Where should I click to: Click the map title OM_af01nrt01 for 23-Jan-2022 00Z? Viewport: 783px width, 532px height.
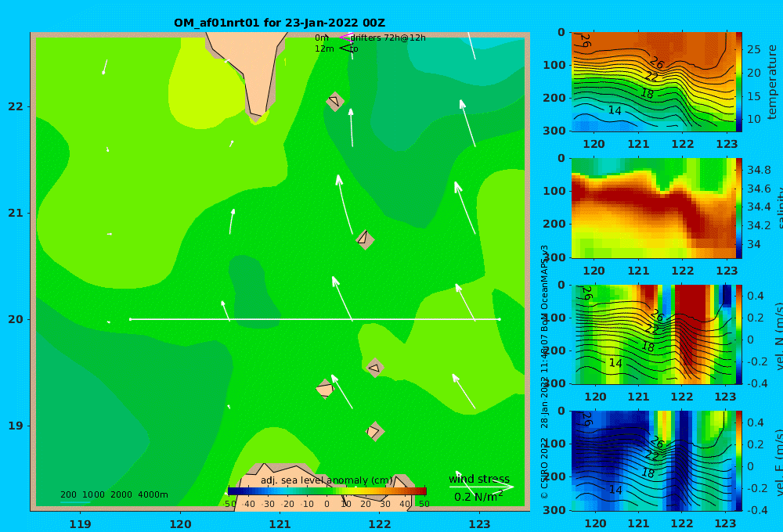(x=280, y=23)
